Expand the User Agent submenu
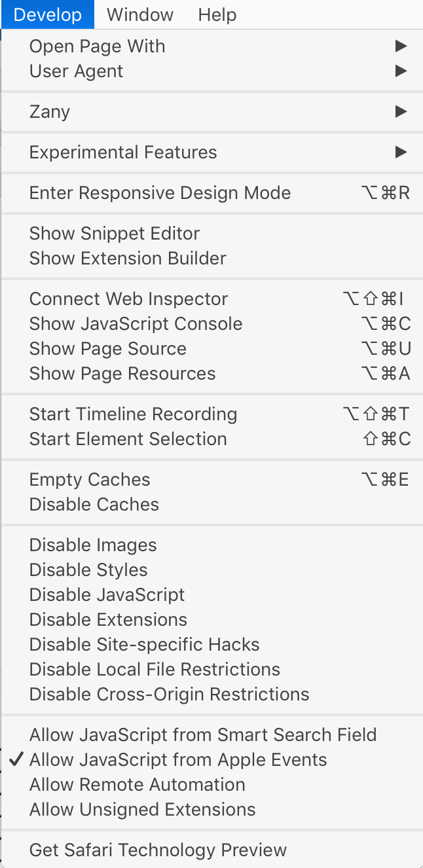Screen dimensions: 423x868 [x=76, y=71]
